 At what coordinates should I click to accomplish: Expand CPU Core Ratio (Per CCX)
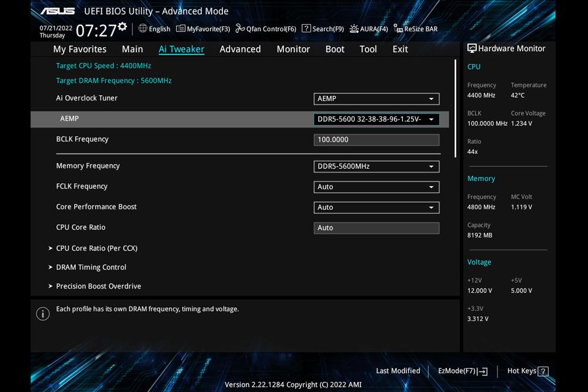(x=96, y=248)
